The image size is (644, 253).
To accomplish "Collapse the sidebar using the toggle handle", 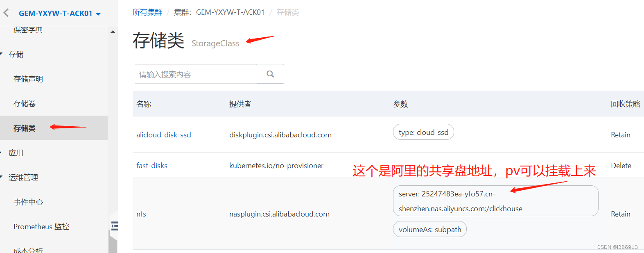I will 114,226.
